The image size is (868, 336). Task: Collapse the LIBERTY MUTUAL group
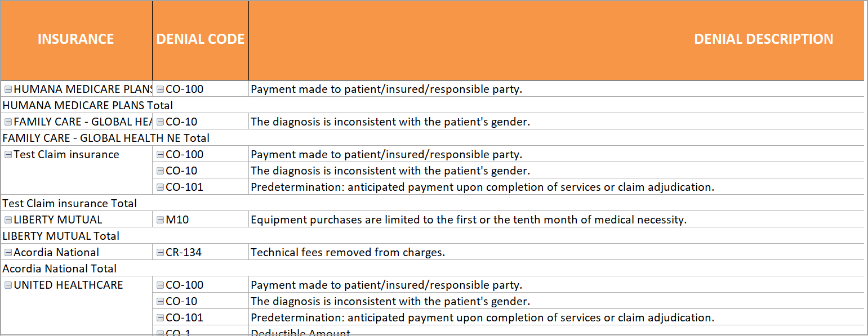pyautogui.click(x=8, y=219)
